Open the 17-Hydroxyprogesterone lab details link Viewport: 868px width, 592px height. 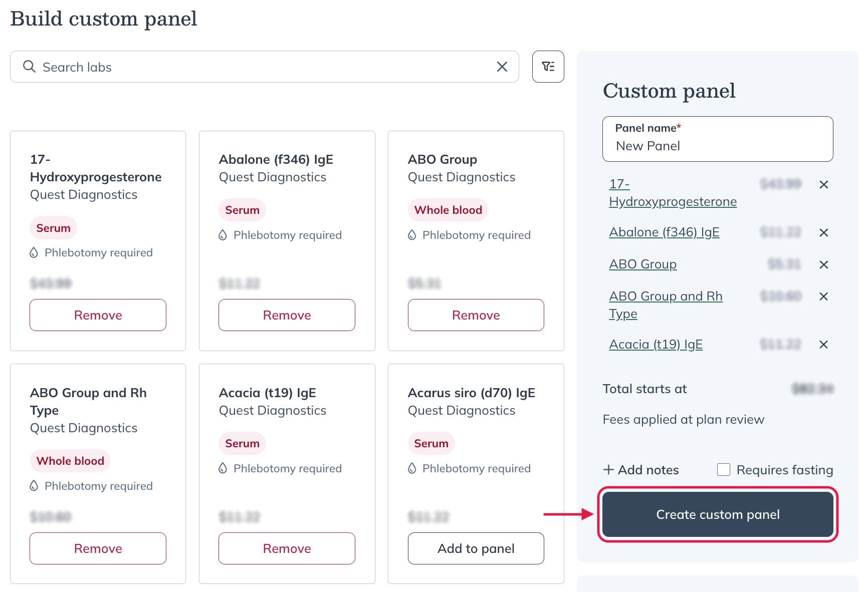[673, 193]
